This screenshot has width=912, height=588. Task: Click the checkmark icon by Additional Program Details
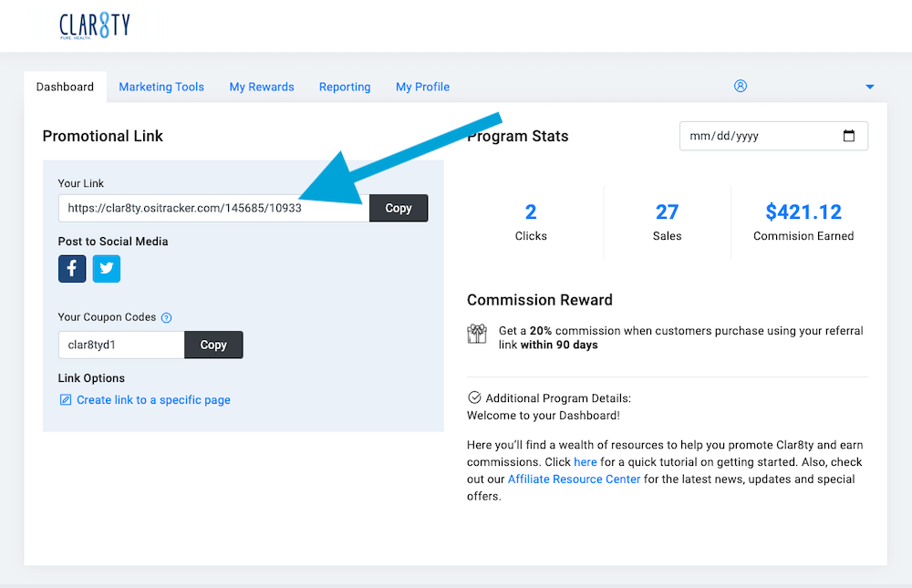pyautogui.click(x=474, y=397)
